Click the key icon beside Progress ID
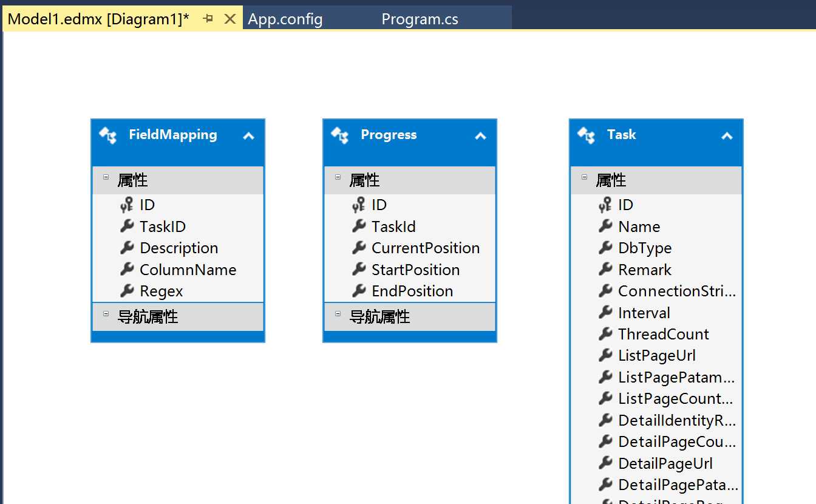This screenshot has height=504, width=816. [x=358, y=205]
